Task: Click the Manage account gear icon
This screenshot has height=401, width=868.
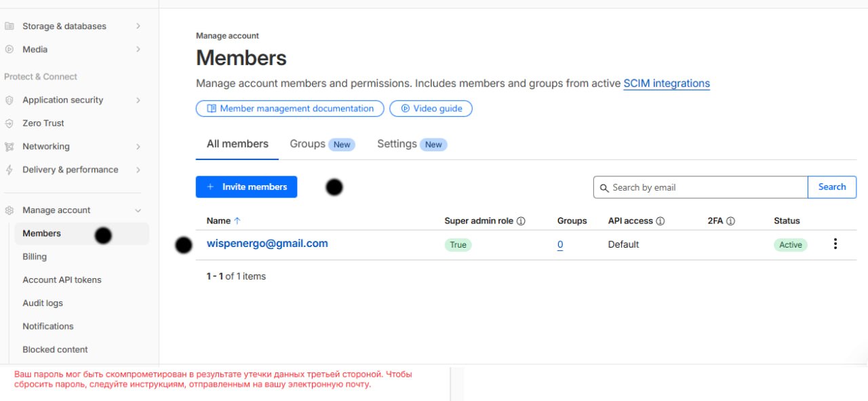Action: pos(9,210)
